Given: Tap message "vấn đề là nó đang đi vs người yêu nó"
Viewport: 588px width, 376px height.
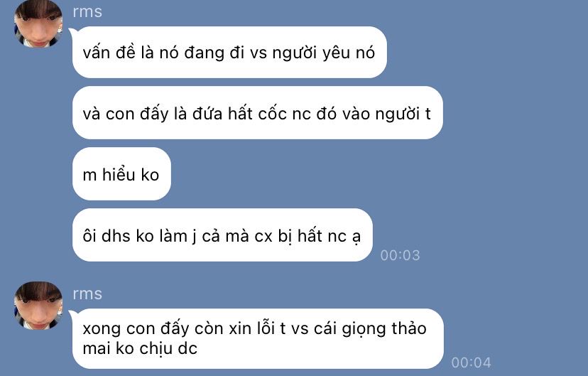Looking at the screenshot, I should (229, 52).
